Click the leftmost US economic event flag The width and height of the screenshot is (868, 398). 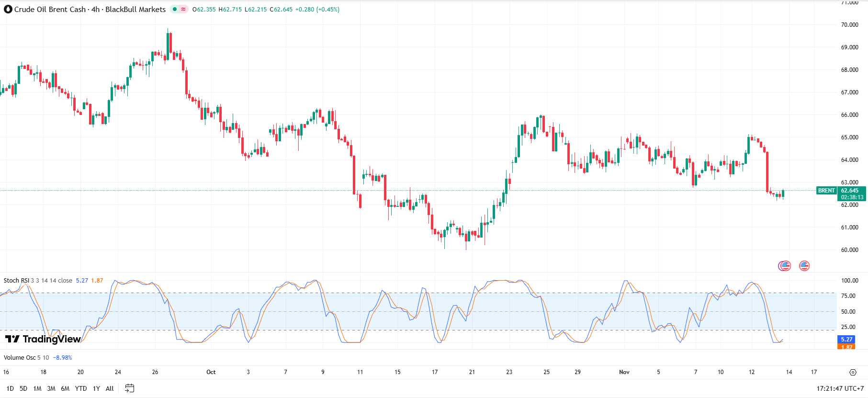785,266
